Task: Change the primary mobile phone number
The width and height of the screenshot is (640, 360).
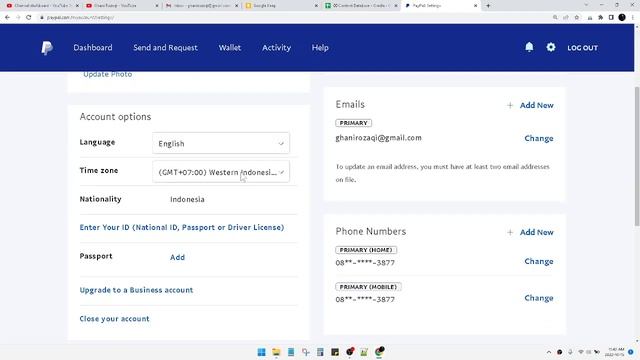Action: pos(539,298)
